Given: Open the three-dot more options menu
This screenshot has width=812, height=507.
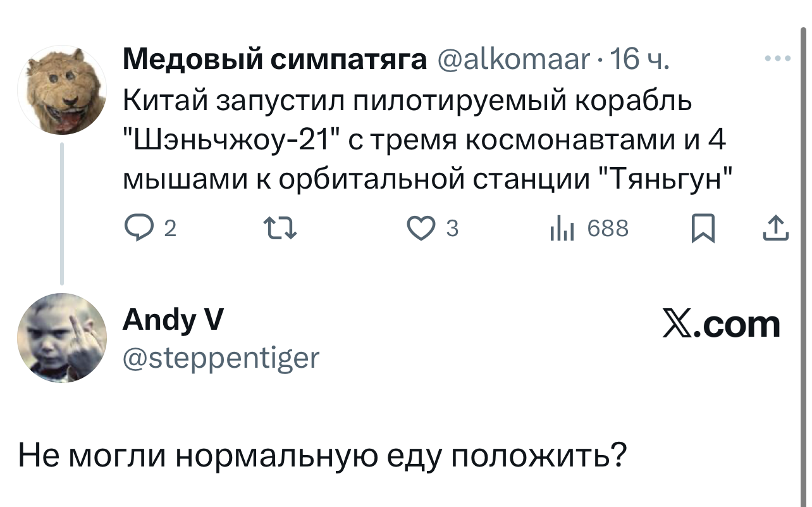Looking at the screenshot, I should (x=777, y=59).
